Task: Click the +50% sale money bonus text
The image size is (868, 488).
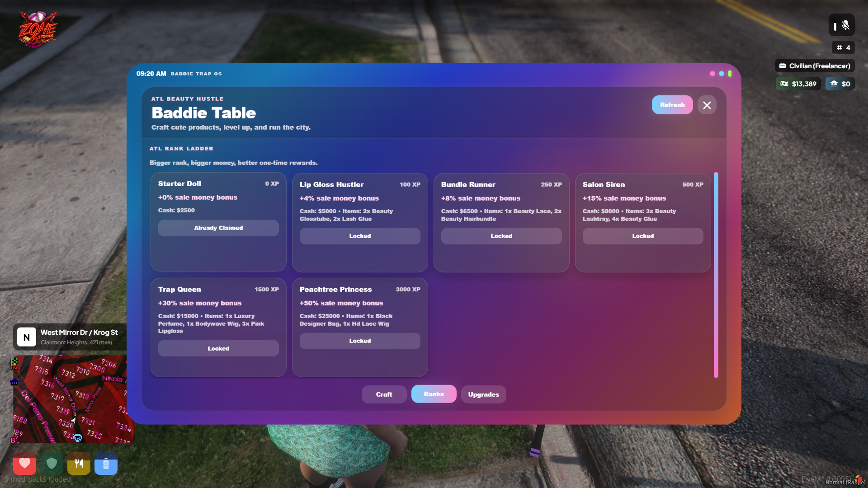Action: tap(341, 303)
